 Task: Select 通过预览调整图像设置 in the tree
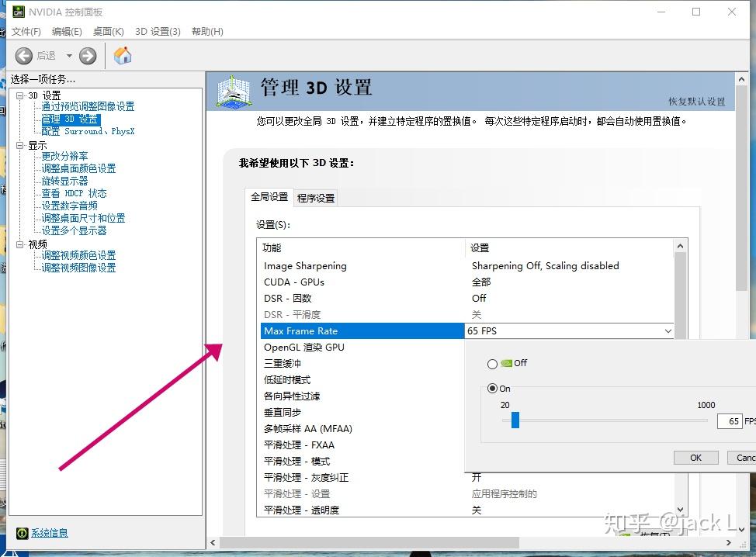click(88, 106)
